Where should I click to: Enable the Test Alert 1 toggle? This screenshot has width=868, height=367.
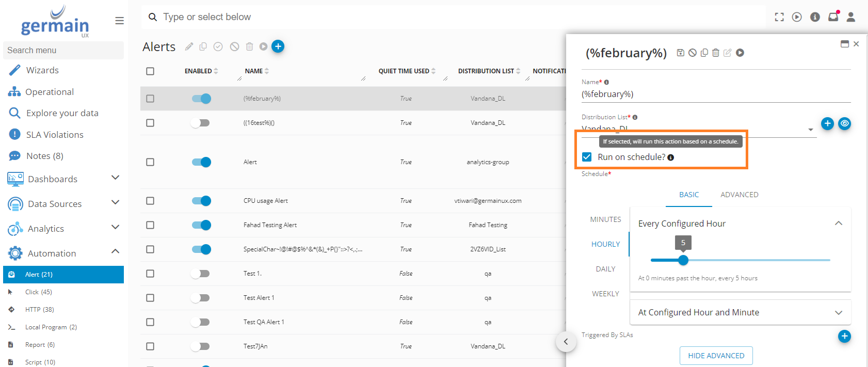click(200, 298)
